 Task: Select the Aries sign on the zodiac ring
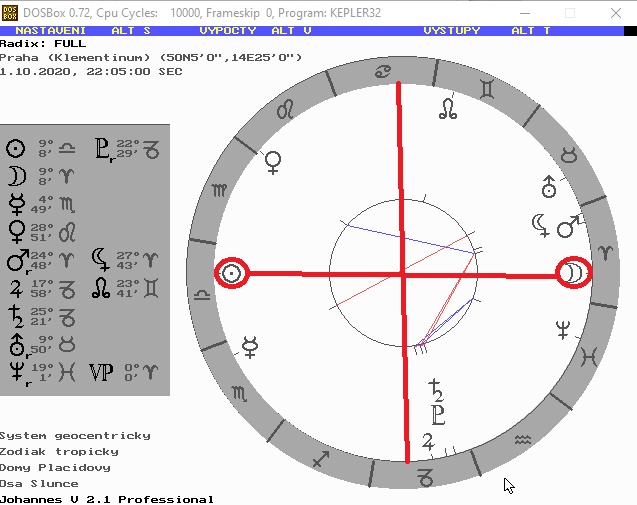pyautogui.click(x=606, y=253)
